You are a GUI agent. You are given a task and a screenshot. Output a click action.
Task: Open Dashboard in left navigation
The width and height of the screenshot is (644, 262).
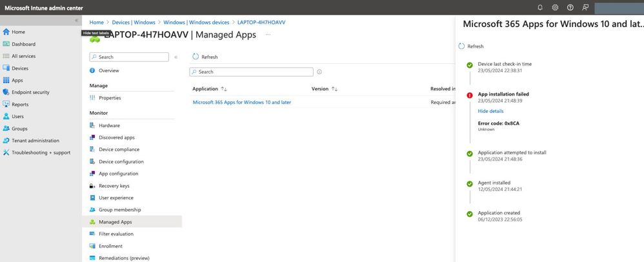click(x=23, y=44)
